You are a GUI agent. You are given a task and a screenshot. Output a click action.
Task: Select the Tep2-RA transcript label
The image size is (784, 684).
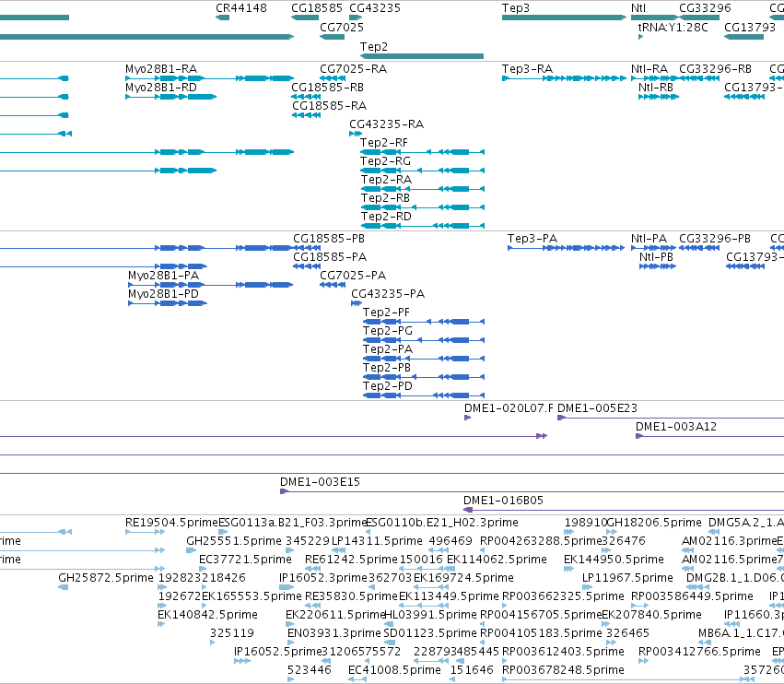coord(387,180)
